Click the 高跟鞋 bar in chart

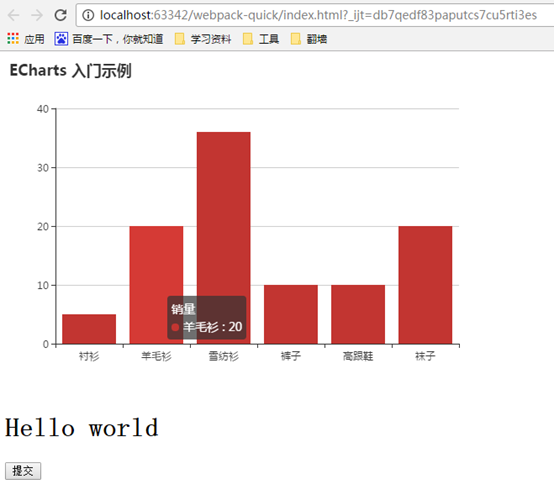pyautogui.click(x=358, y=314)
